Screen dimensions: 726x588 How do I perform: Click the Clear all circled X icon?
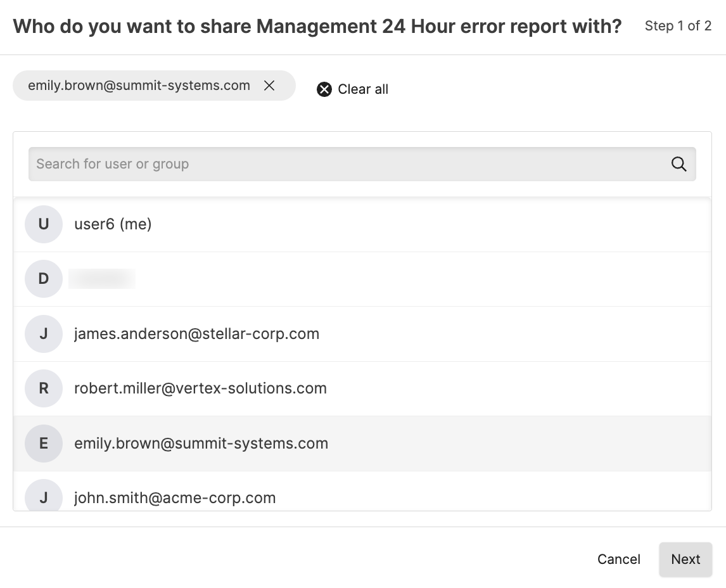(324, 89)
